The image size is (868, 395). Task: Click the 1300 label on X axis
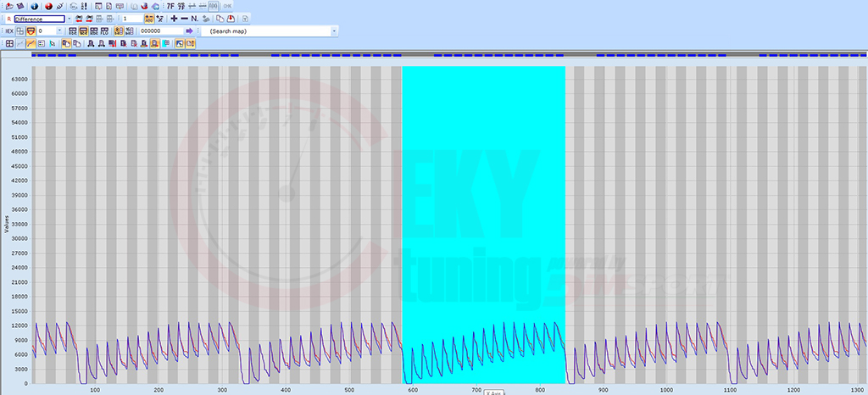(x=857, y=389)
